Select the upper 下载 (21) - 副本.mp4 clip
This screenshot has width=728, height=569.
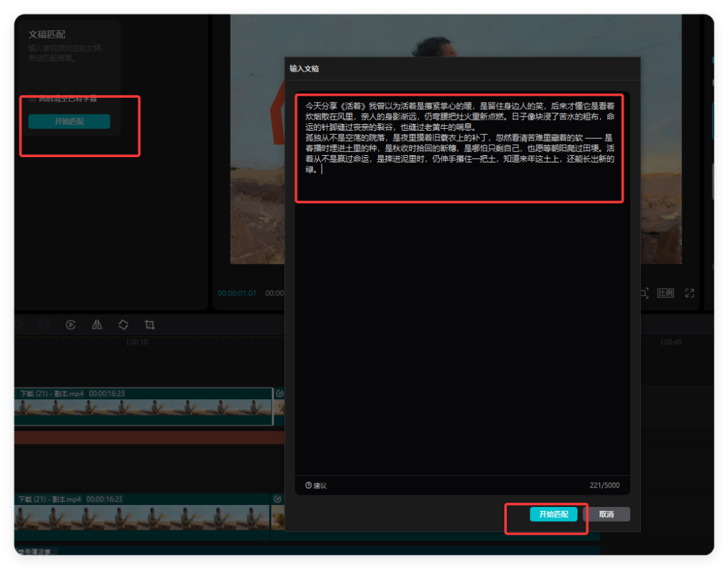pos(142,407)
